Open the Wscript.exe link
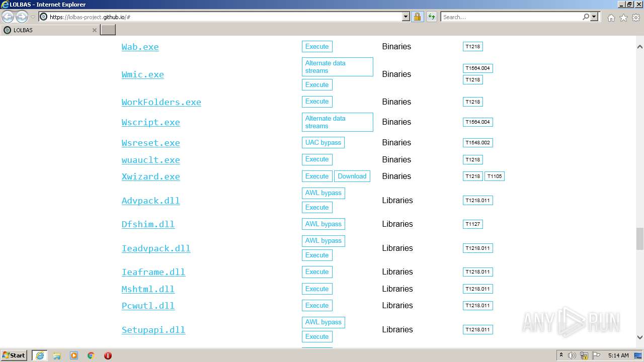The width and height of the screenshot is (644, 362). click(x=150, y=122)
